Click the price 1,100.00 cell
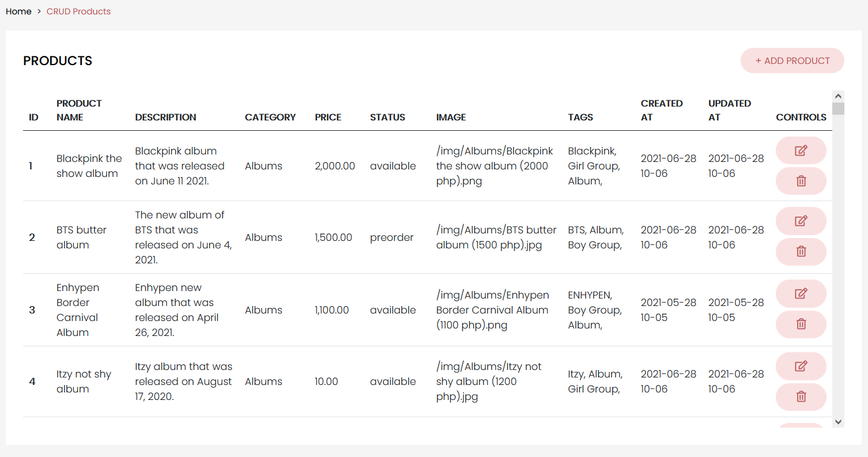 [x=331, y=310]
